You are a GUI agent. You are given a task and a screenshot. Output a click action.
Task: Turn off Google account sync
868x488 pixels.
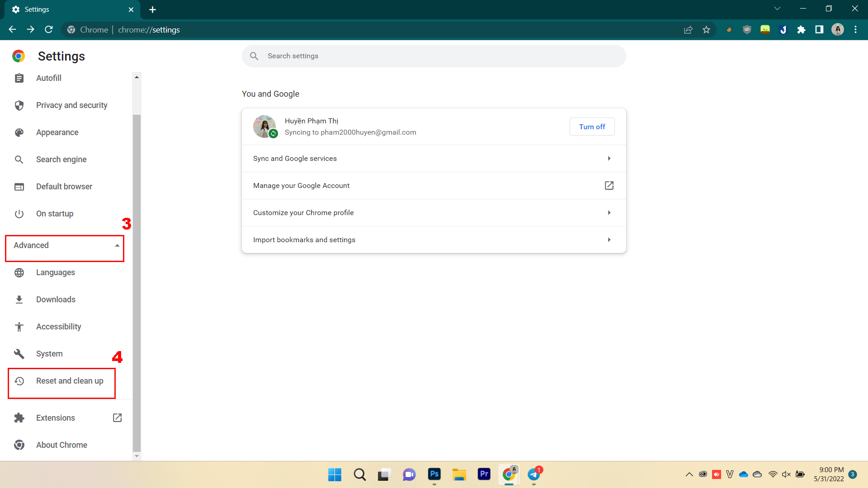click(x=591, y=127)
